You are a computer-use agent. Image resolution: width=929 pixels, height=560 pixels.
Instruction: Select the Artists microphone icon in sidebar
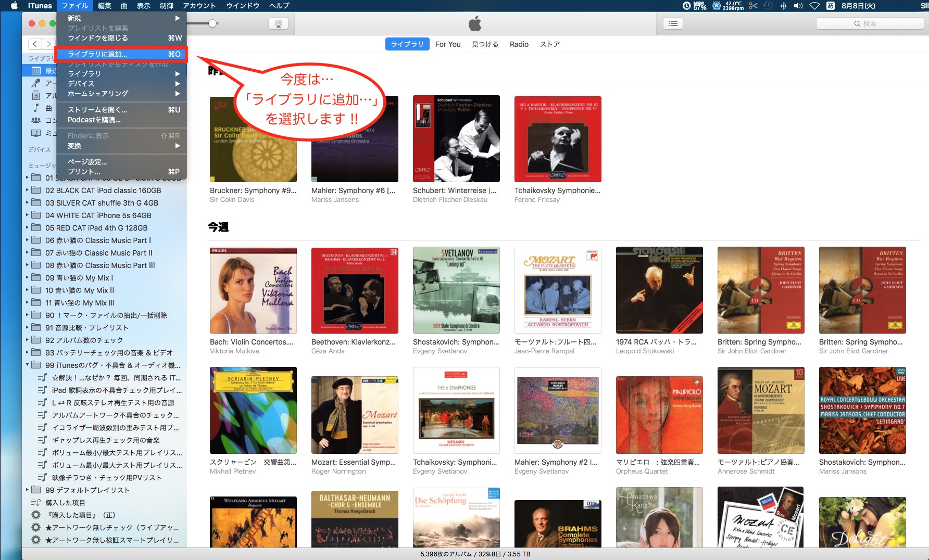point(36,83)
